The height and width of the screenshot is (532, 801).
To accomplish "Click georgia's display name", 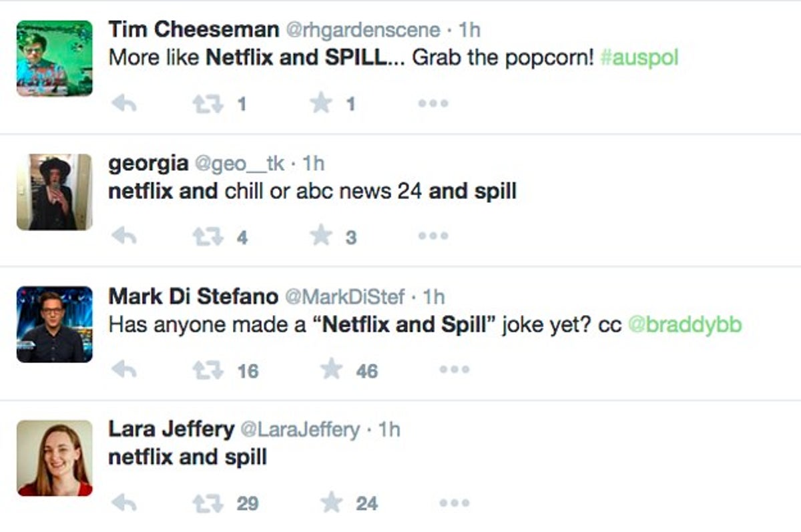I will coord(147,162).
